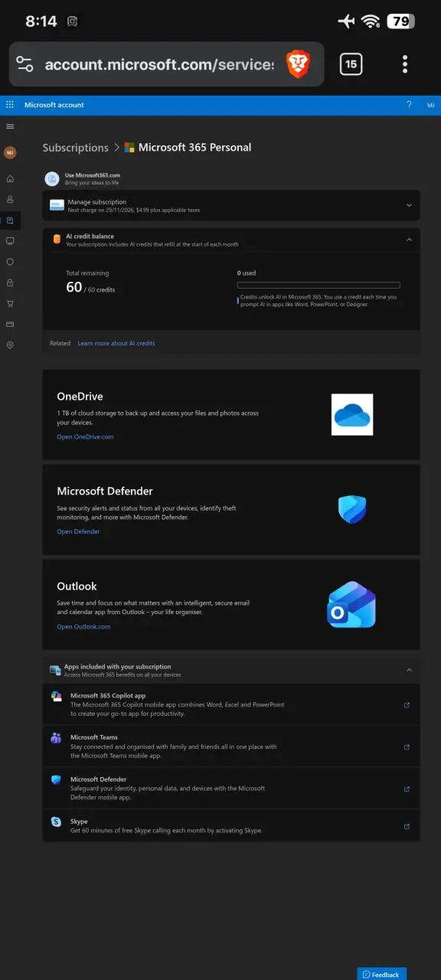Open Security shield icon in sidebar
The image size is (441, 980).
pos(10,262)
